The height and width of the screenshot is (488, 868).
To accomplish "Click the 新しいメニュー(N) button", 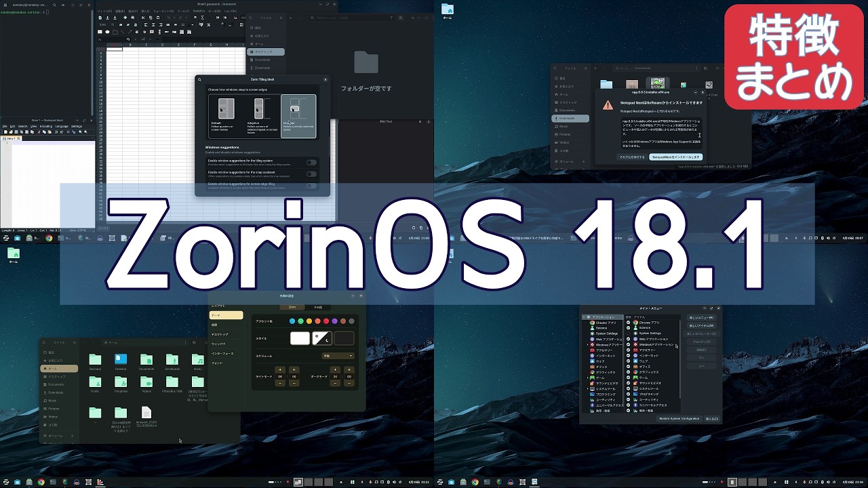I will 701,317.
